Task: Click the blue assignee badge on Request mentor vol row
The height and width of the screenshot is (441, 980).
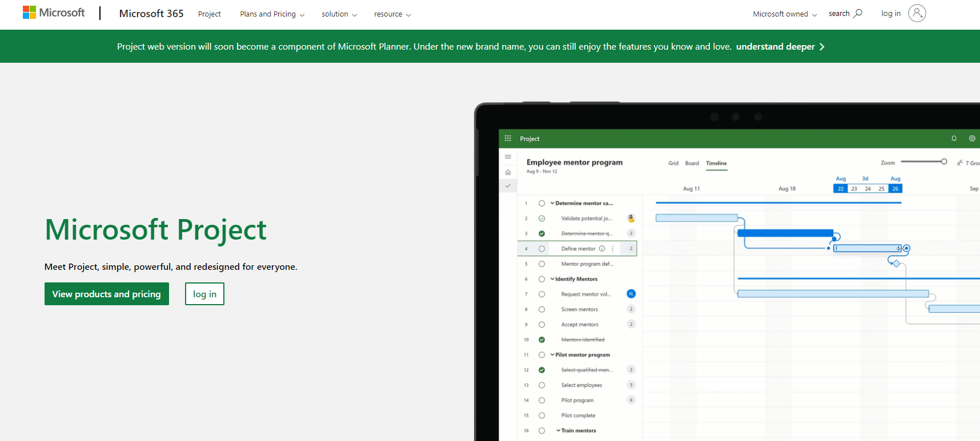Action: click(x=631, y=294)
